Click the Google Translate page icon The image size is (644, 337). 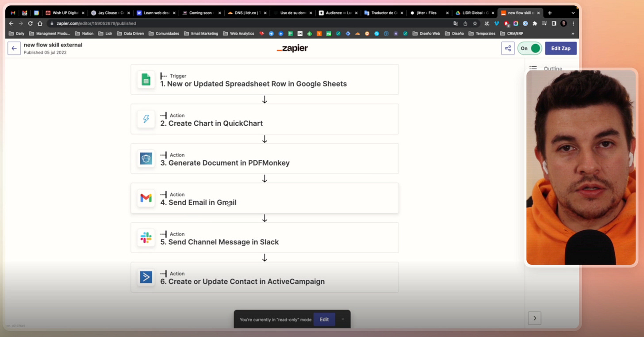456,23
